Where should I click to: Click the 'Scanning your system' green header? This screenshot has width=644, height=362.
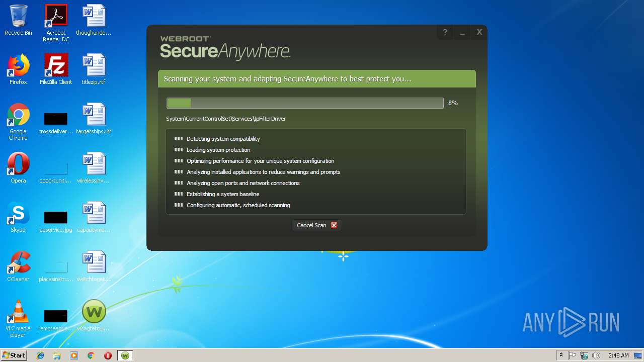click(x=317, y=79)
